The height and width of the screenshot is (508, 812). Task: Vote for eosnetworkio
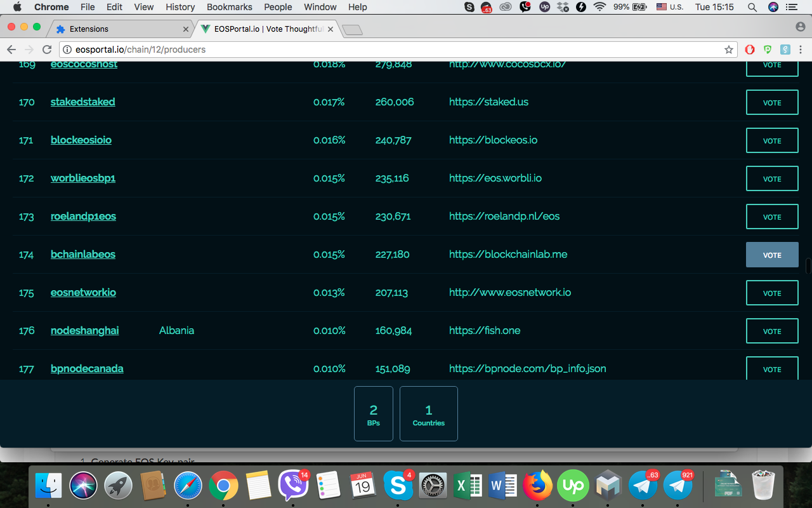(772, 293)
